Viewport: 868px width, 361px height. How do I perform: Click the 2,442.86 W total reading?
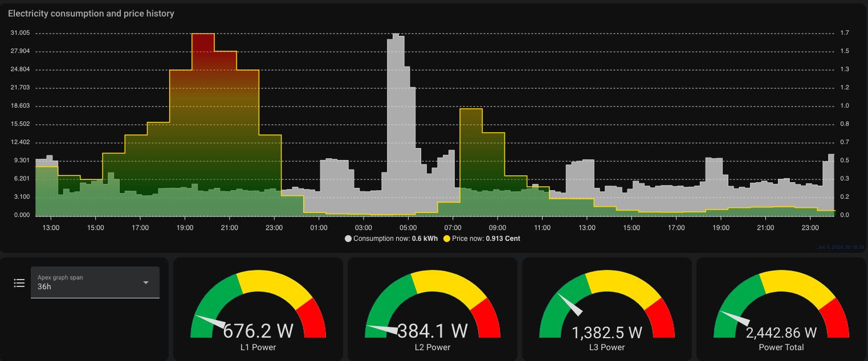(781, 333)
